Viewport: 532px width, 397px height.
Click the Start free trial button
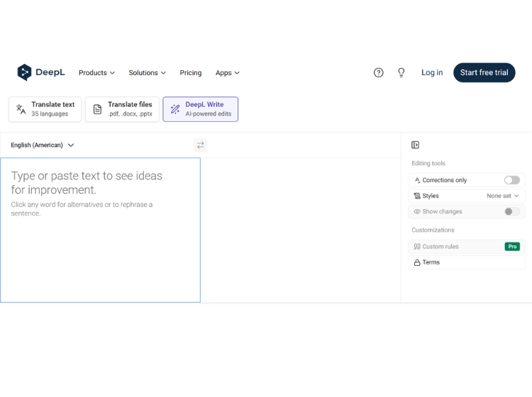pos(484,72)
